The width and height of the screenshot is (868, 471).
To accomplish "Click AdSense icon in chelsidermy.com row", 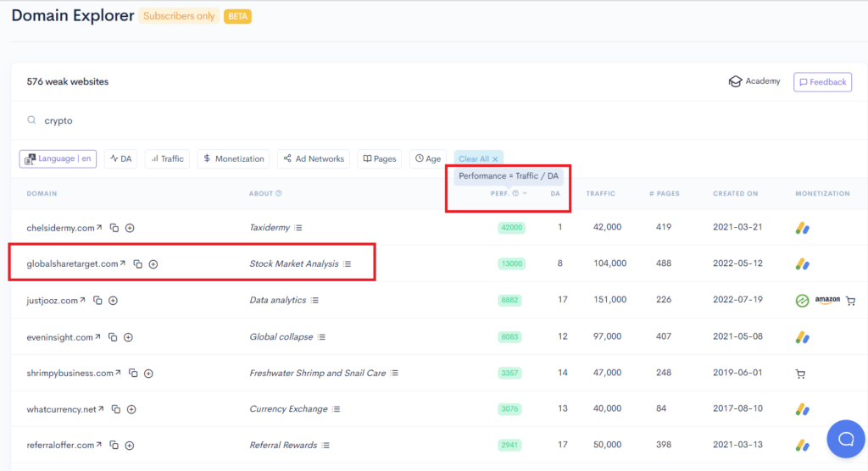I will [802, 228].
